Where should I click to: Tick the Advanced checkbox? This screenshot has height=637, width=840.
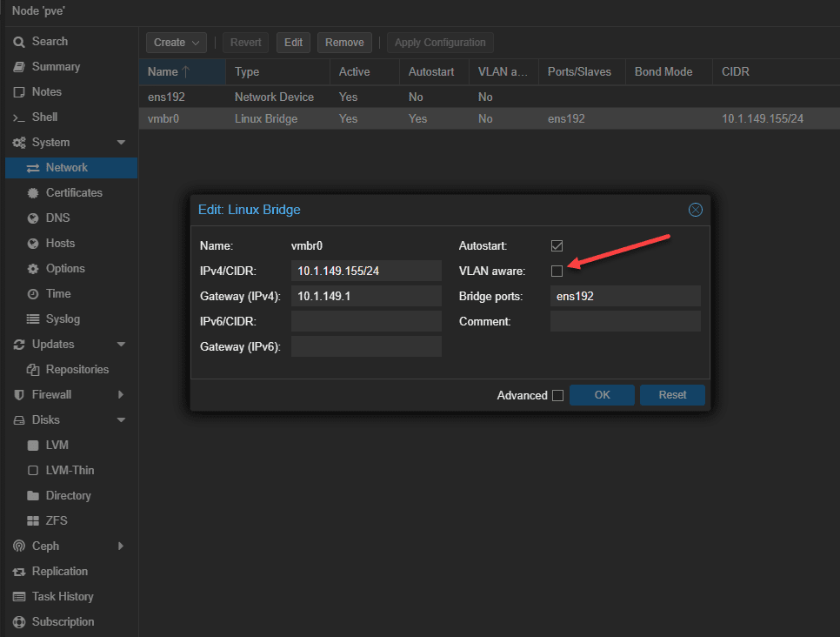pos(557,395)
